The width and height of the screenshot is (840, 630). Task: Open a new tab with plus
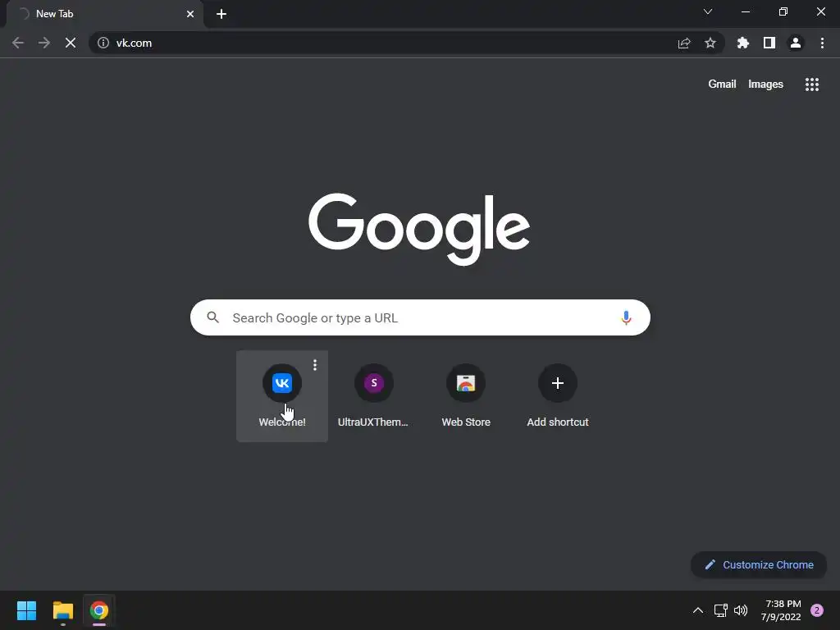pos(221,14)
